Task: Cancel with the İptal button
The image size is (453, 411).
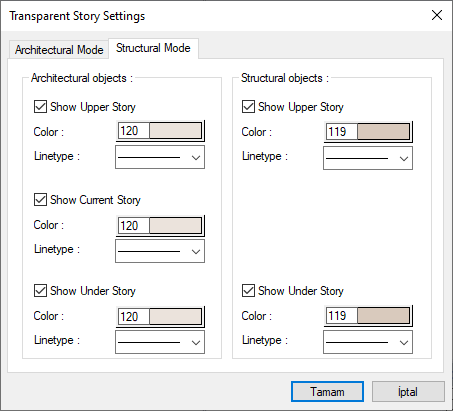Action: [408, 392]
